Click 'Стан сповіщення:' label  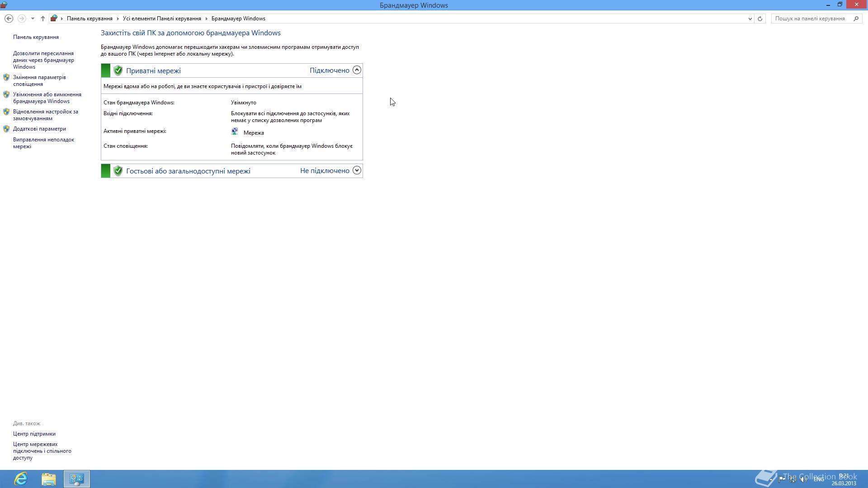126,146
